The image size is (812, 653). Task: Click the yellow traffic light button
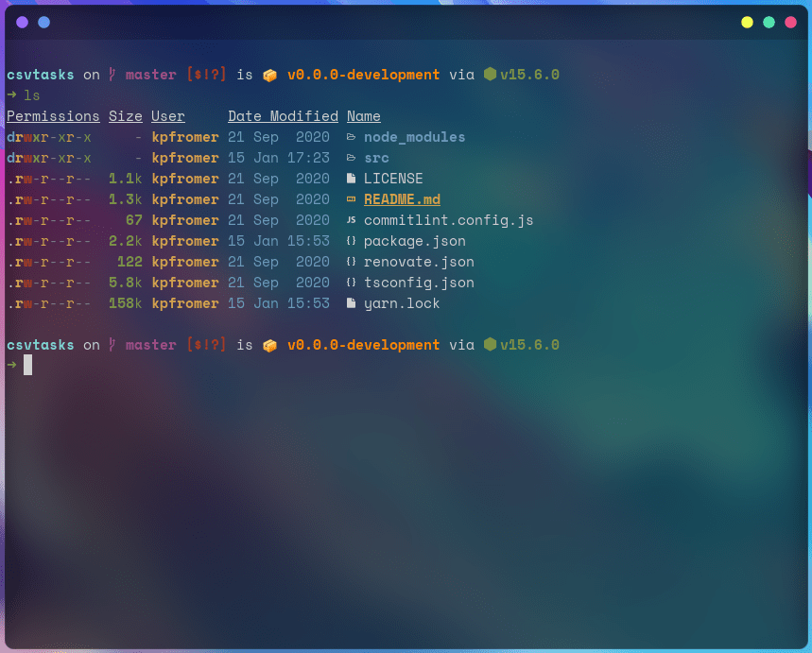coord(746,22)
